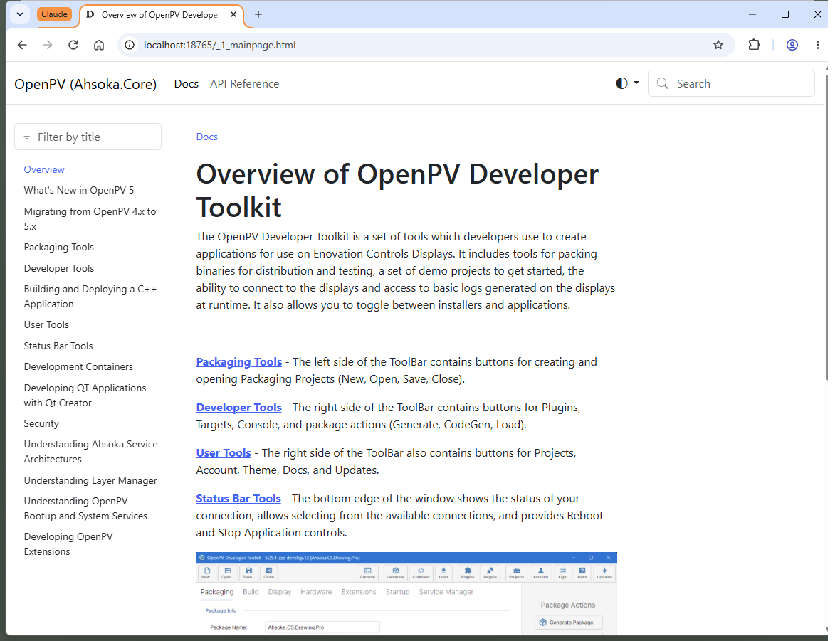Select Overview in the sidebar

[44, 170]
